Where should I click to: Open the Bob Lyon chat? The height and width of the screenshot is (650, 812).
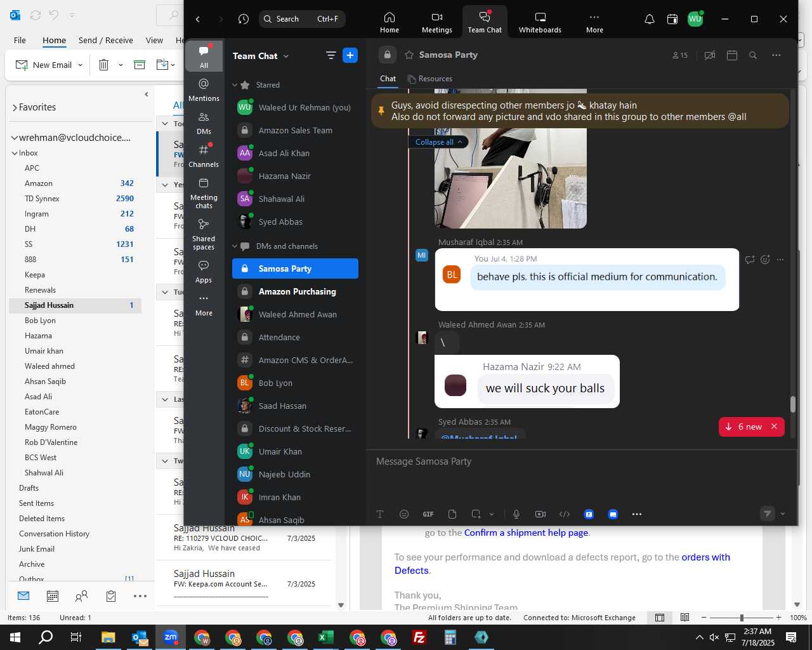[295, 383]
